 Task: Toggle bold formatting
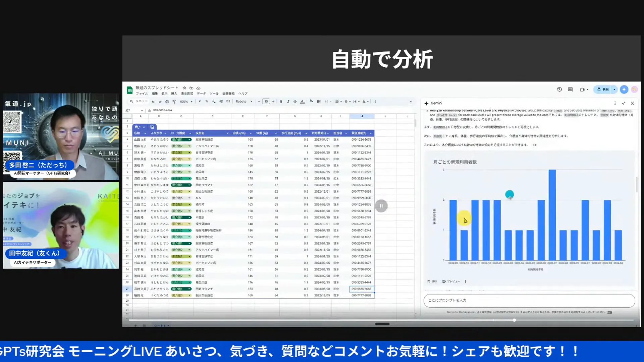281,102
